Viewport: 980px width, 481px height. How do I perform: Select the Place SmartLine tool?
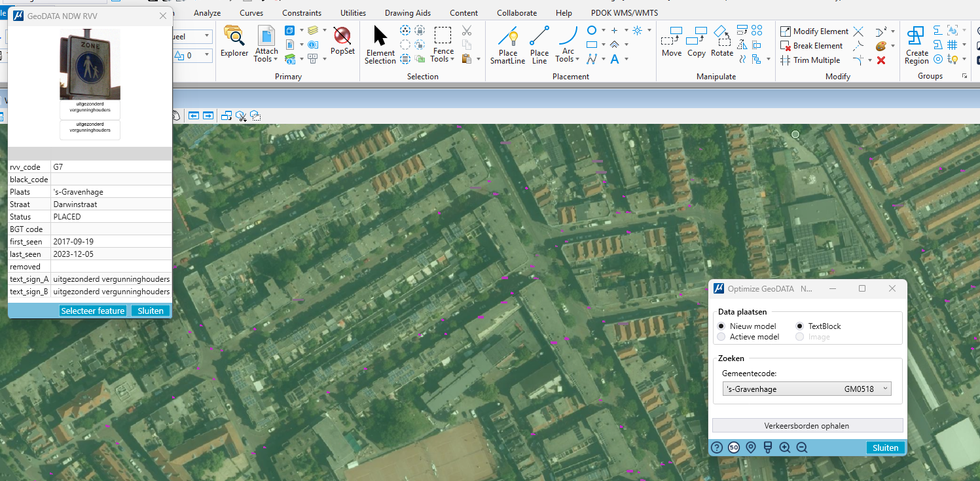click(x=508, y=45)
